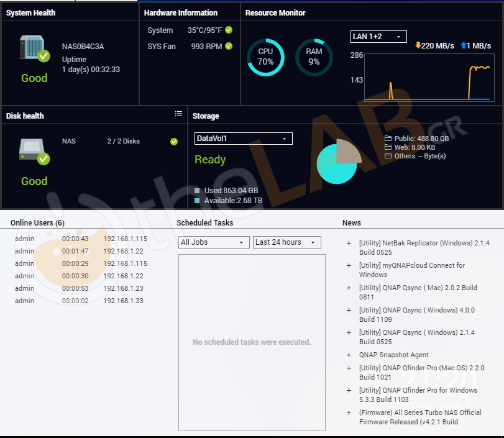
Task: Click the Available:2.68 TB value
Action: click(x=234, y=201)
